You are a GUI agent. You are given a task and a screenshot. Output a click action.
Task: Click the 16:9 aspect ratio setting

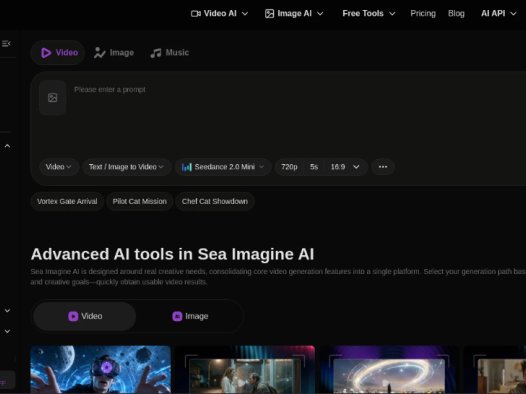click(338, 167)
